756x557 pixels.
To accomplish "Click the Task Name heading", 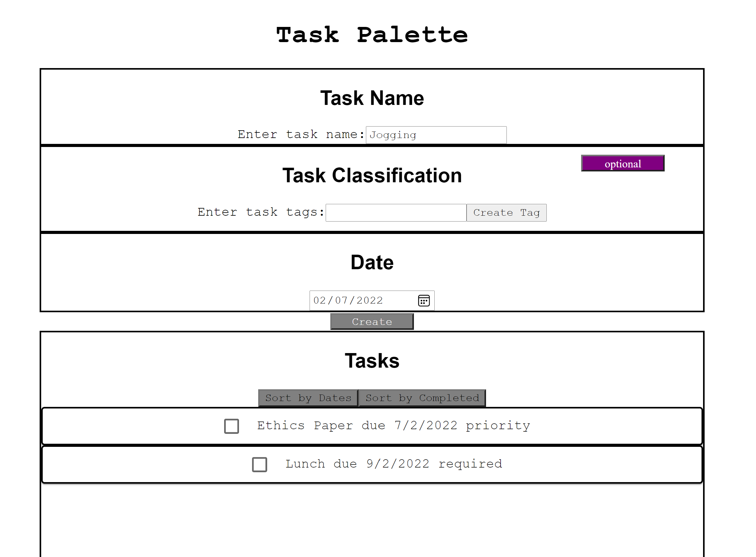I will click(372, 98).
